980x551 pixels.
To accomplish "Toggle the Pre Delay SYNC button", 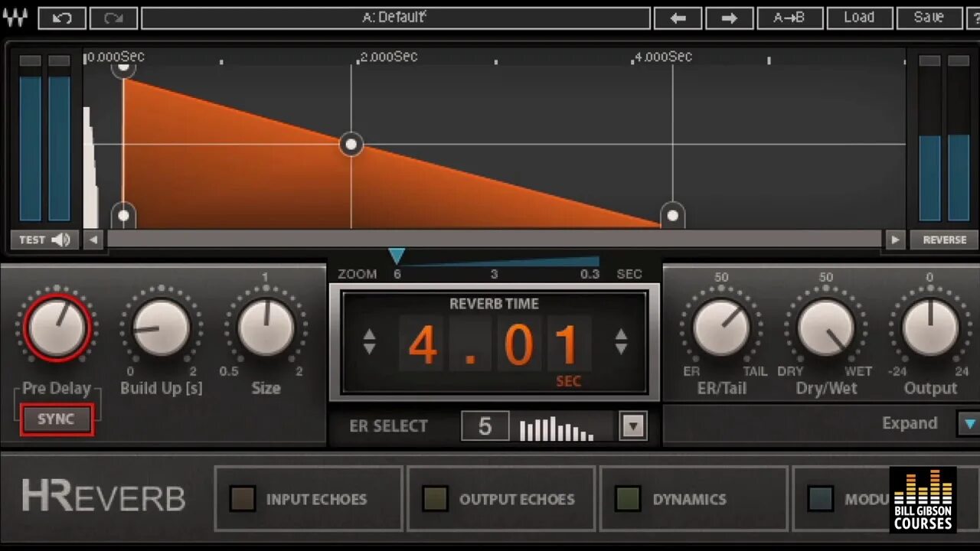I will point(57,419).
